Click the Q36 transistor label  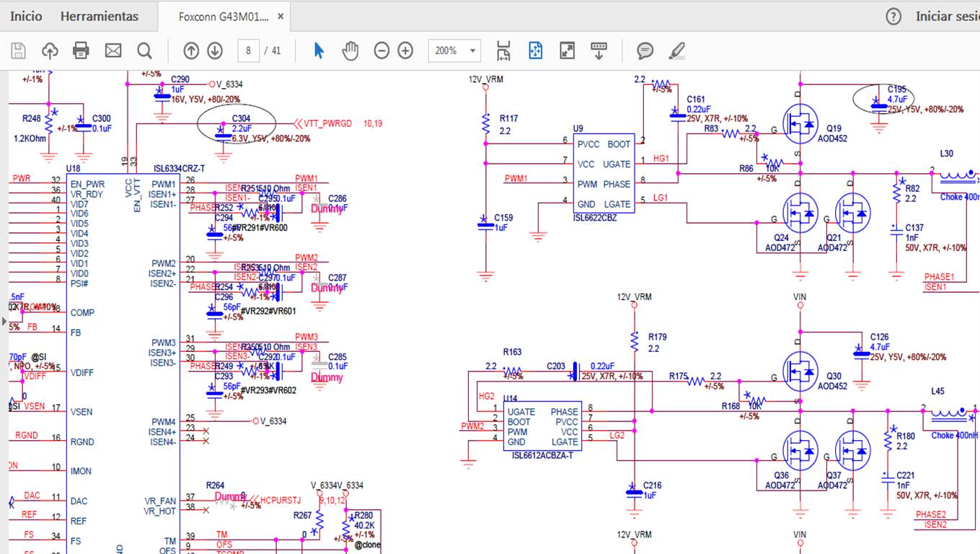click(781, 475)
